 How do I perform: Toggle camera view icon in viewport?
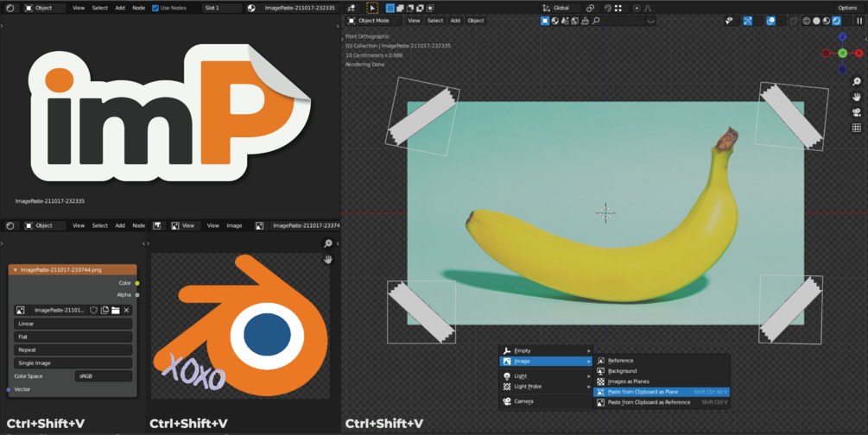pyautogui.click(x=857, y=112)
